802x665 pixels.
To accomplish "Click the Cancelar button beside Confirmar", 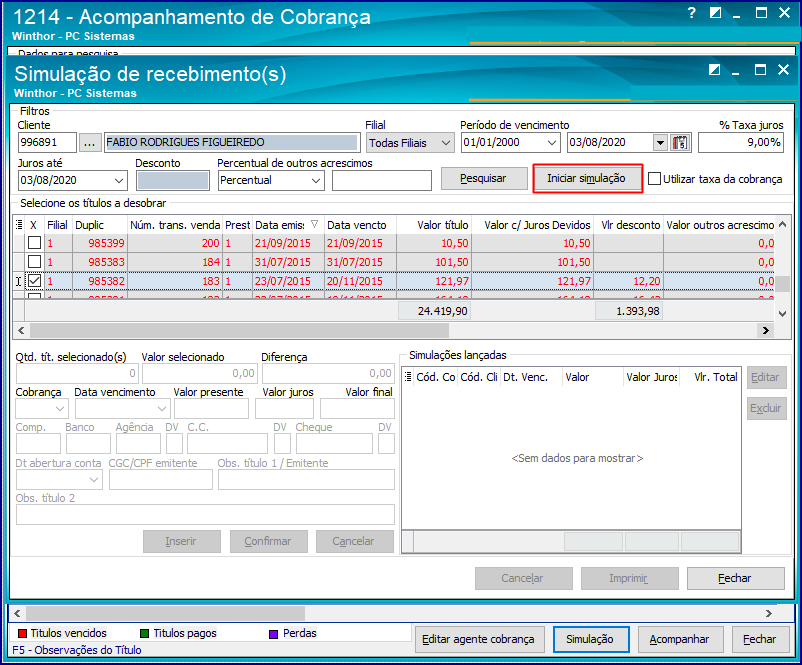I will (354, 541).
